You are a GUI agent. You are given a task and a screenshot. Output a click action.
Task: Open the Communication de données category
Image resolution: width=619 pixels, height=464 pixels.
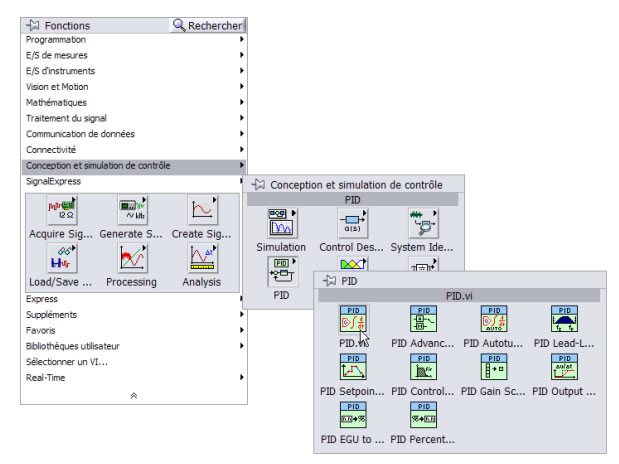134,134
